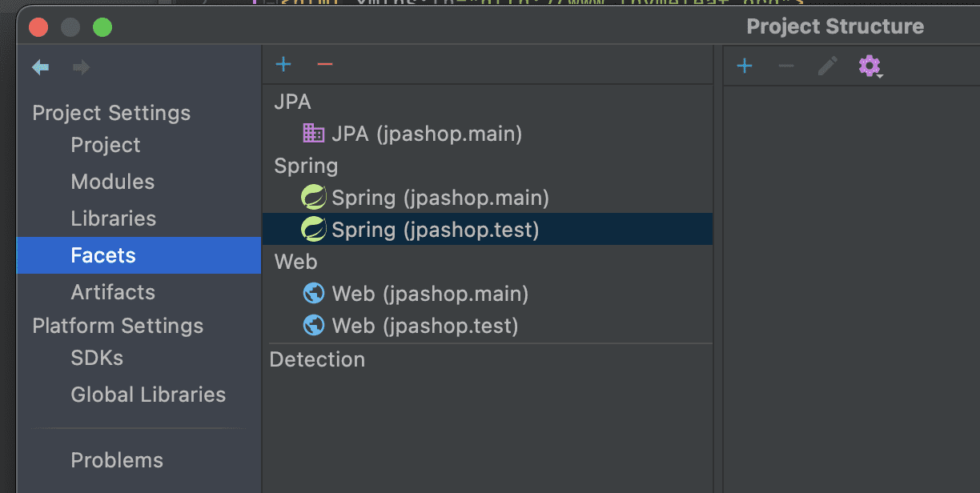Image resolution: width=980 pixels, height=493 pixels.
Task: Open the purple gear settings dropdown
Action: point(870,66)
